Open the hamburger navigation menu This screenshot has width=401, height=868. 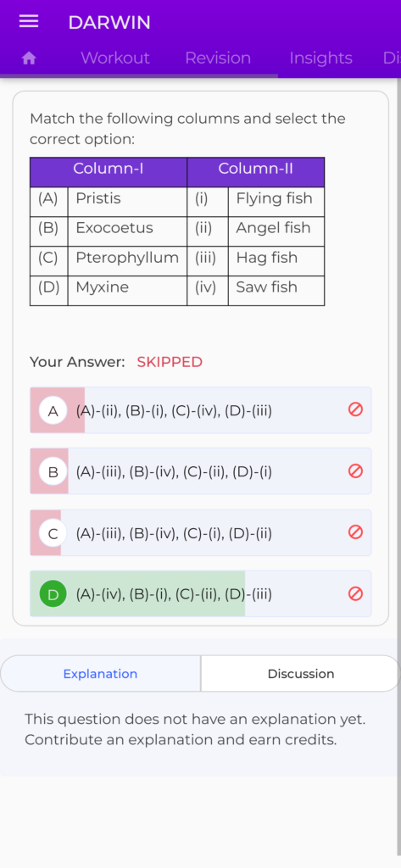[x=29, y=21]
